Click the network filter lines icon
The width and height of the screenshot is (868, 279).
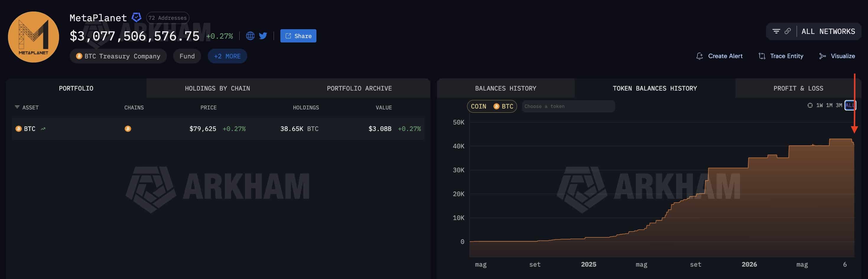[776, 31]
